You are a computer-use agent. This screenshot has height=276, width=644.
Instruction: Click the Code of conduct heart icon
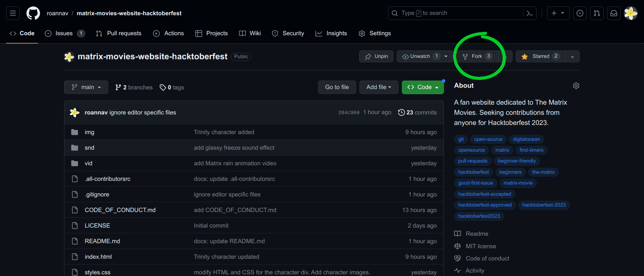pyautogui.click(x=457, y=258)
